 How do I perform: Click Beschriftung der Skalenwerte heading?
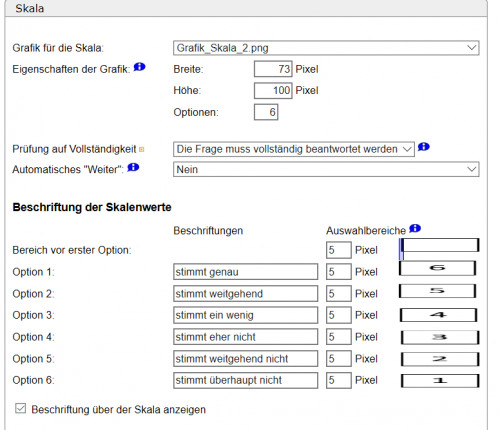click(92, 207)
